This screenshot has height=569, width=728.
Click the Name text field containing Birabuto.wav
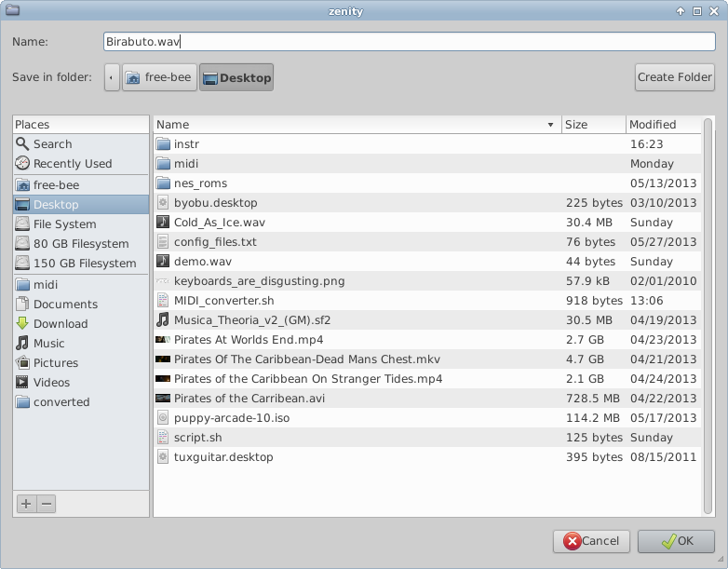[409, 41]
